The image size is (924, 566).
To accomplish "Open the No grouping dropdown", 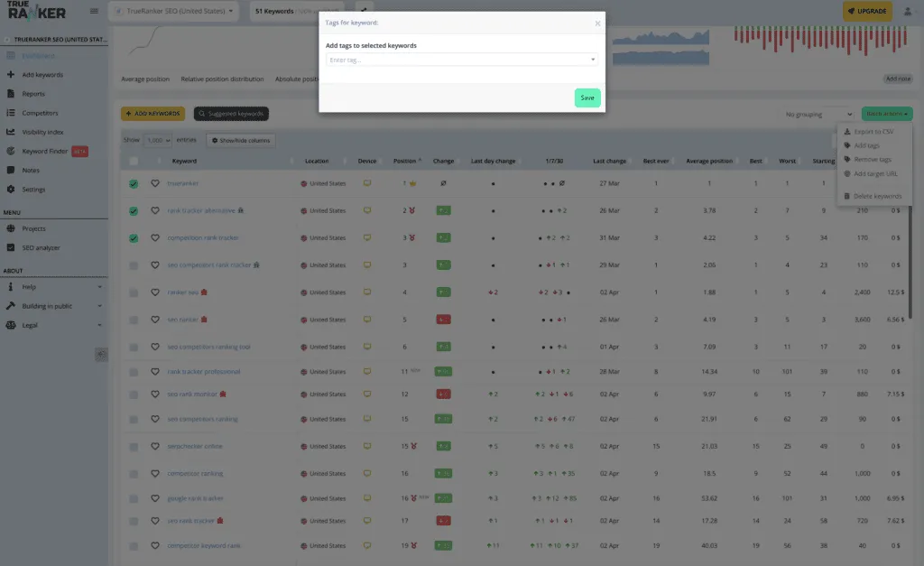I will [818, 115].
